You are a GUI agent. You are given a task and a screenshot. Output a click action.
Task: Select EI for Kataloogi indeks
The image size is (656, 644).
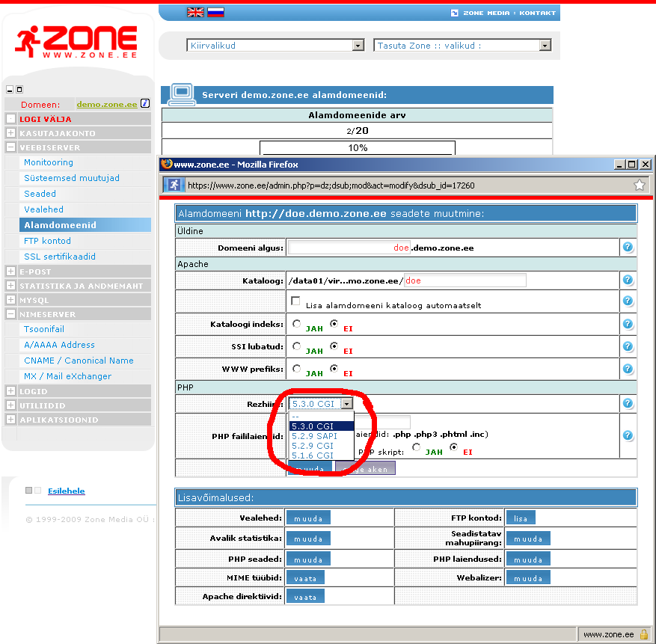(334, 323)
